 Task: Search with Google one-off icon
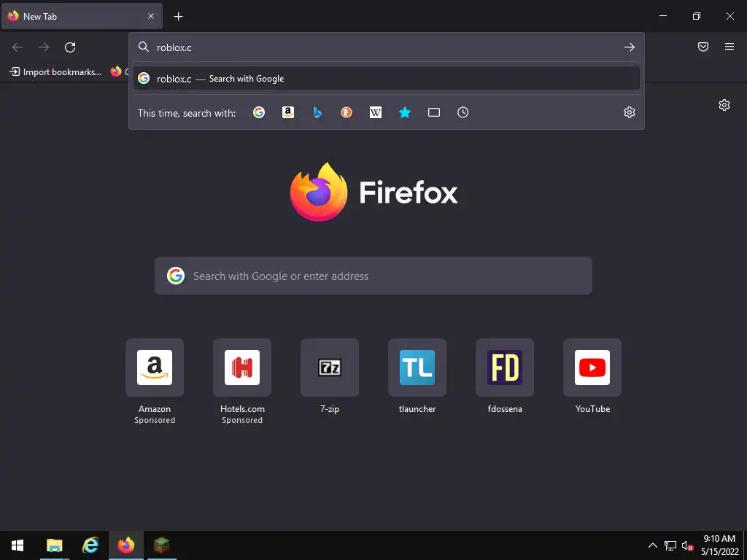[259, 112]
